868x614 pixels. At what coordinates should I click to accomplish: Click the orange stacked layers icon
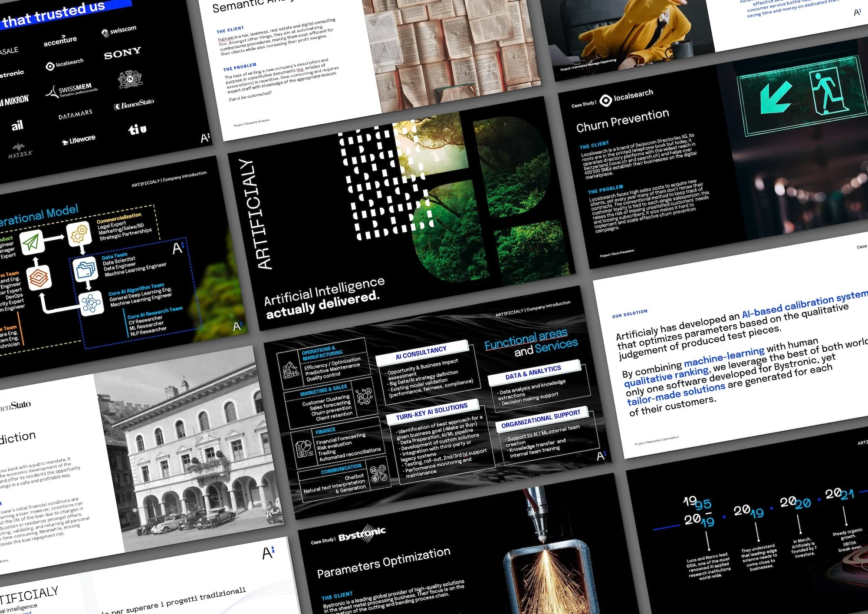coord(39,277)
